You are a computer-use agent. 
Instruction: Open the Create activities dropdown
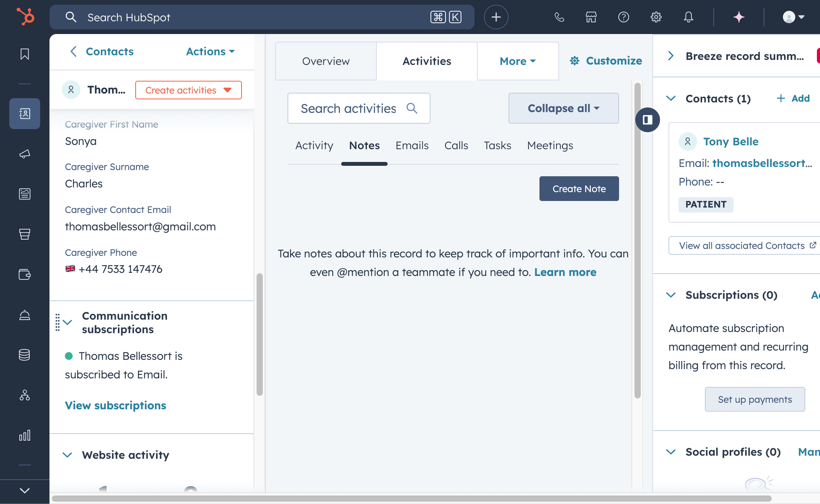189,90
